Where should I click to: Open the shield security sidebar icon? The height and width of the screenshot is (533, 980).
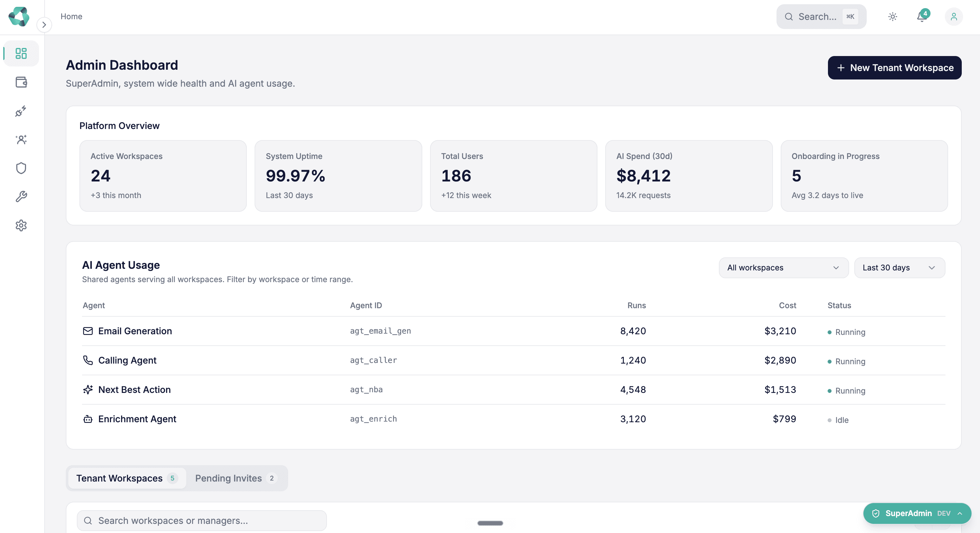(21, 168)
